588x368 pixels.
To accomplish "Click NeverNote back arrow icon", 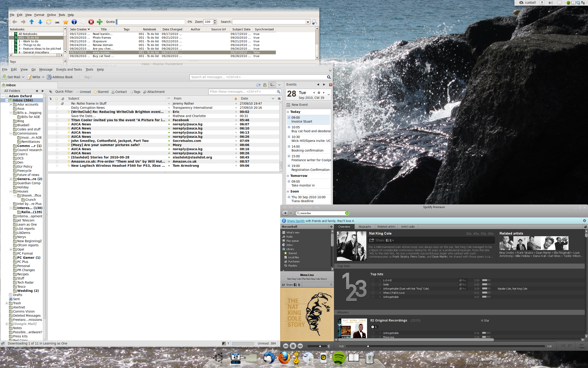I will coord(15,22).
